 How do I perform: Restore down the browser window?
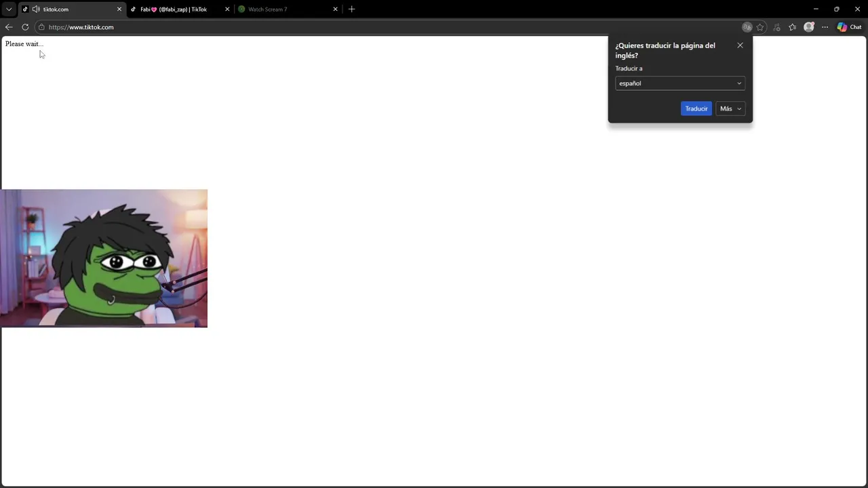836,9
